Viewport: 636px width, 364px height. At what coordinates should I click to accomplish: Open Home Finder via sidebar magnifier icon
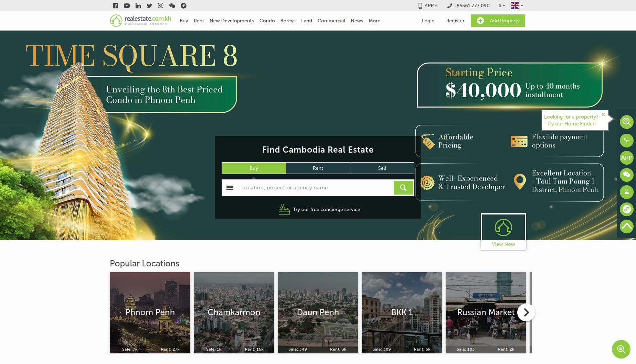pyautogui.click(x=627, y=122)
